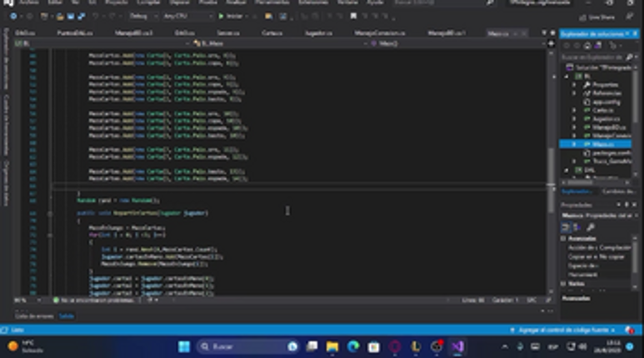Switch to the Carta.cs tab
This screenshot has width=644, height=358.
(x=272, y=32)
